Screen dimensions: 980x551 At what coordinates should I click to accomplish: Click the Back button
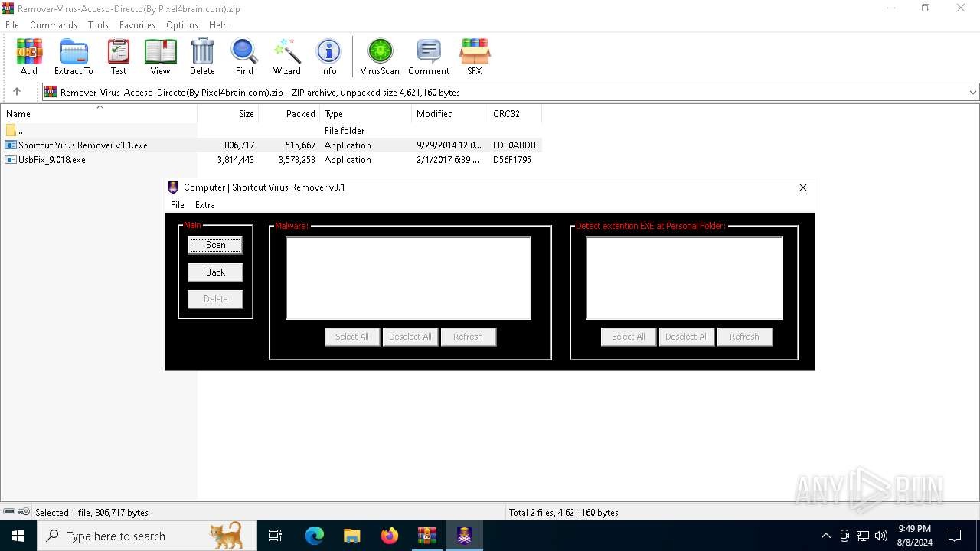tap(215, 272)
